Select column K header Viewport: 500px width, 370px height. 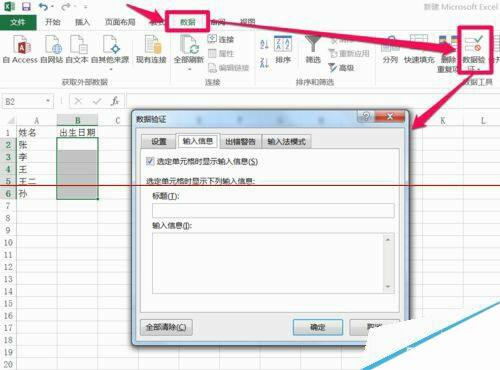(x=443, y=121)
